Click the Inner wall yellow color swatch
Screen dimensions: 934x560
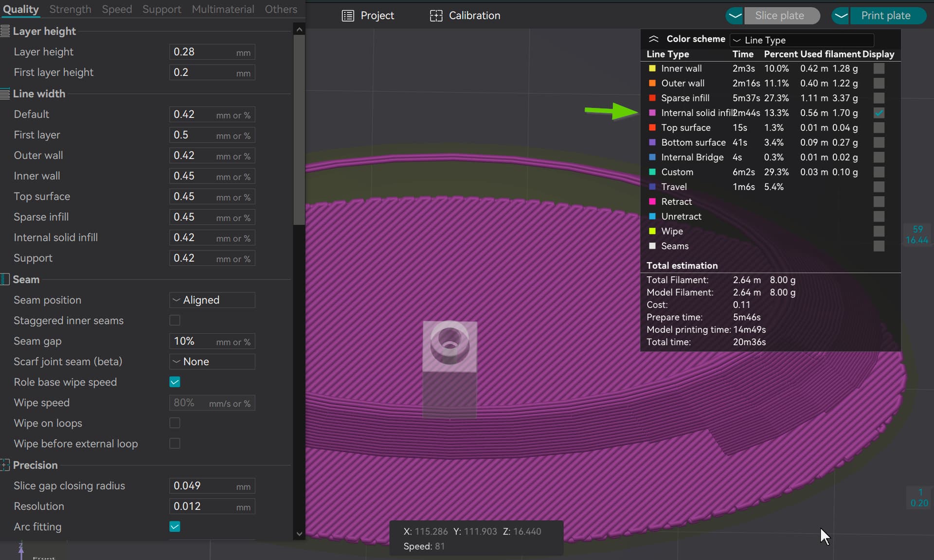tap(652, 69)
